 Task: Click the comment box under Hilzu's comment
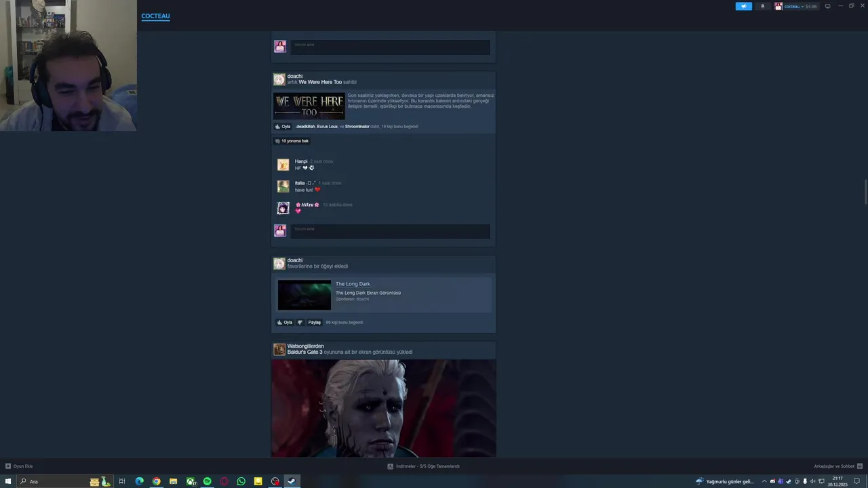(390, 231)
